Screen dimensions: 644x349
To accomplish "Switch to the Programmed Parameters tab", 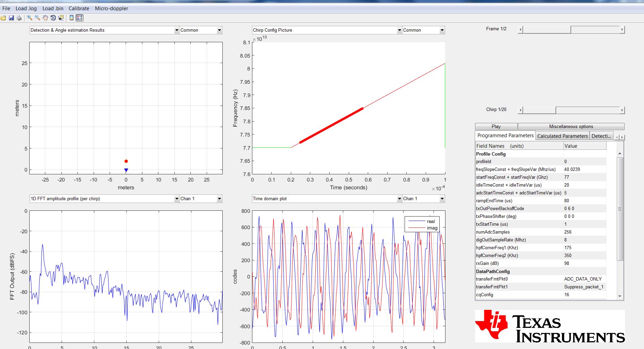I will pyautogui.click(x=505, y=136).
